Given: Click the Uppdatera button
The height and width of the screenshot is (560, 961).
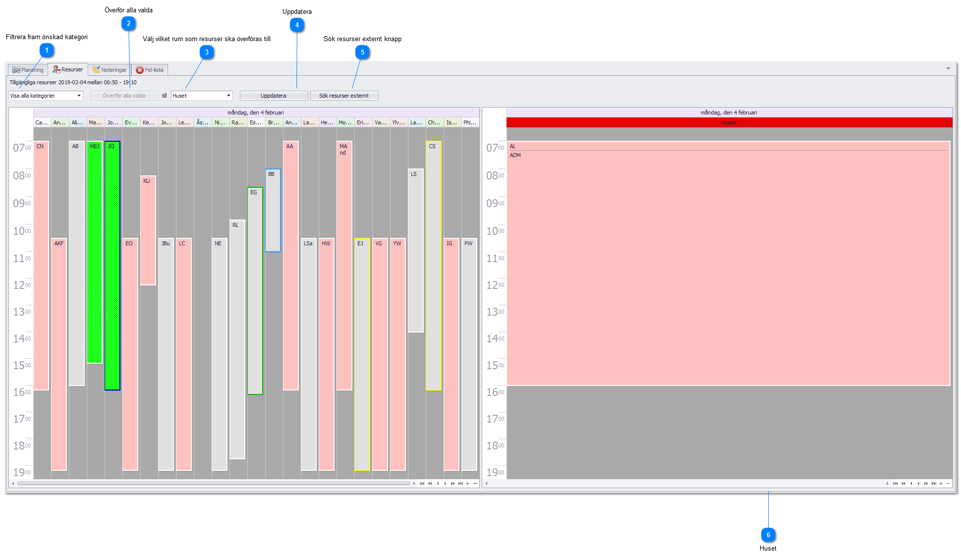Looking at the screenshot, I should point(274,96).
